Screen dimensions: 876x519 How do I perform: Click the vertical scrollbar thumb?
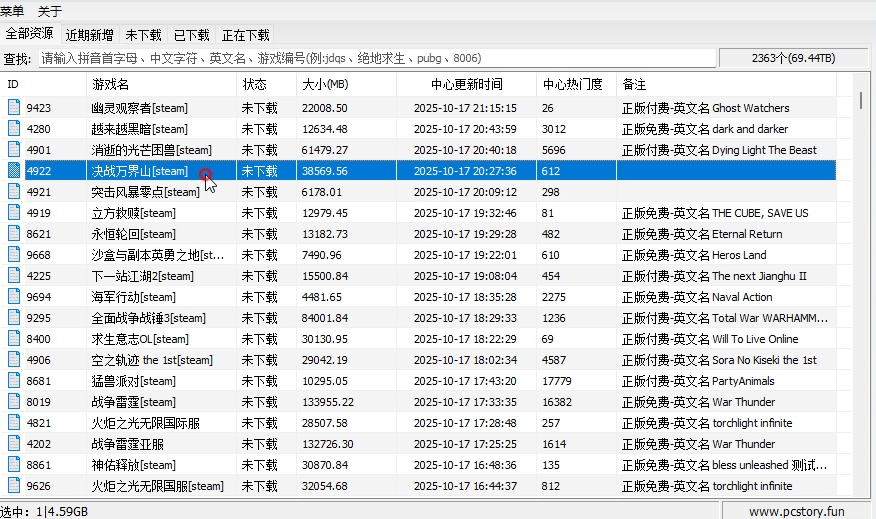[x=861, y=100]
